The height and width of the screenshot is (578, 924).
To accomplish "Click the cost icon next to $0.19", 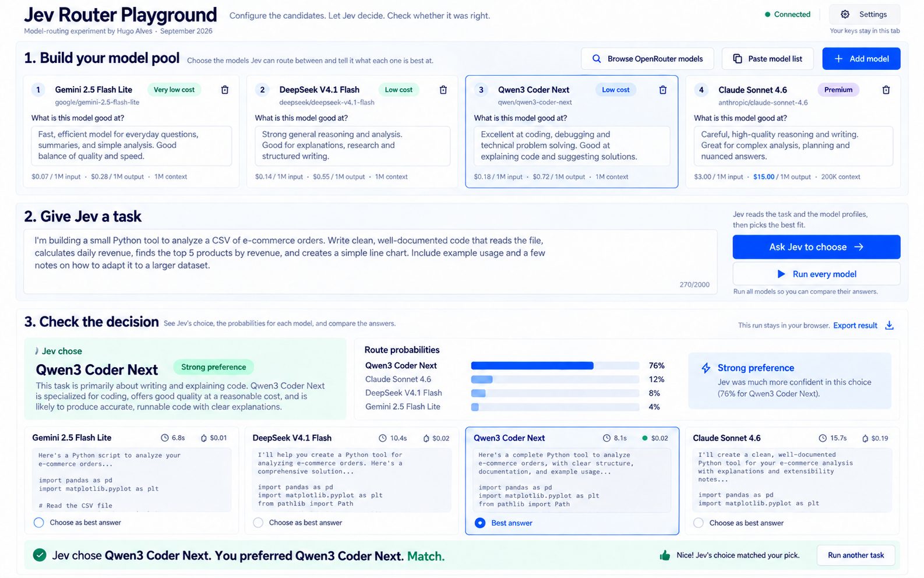I will (865, 438).
